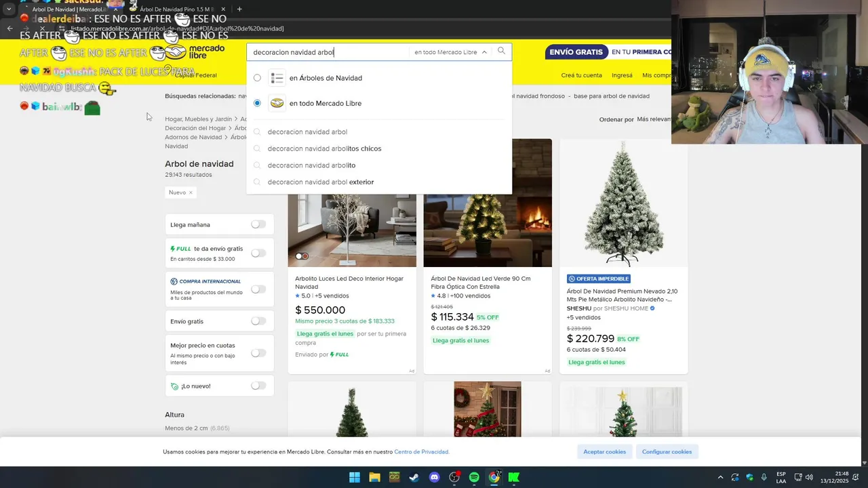The height and width of the screenshot is (488, 868).
Task: Select 'en Árboles de Navidad' radio option
Action: pos(257,78)
